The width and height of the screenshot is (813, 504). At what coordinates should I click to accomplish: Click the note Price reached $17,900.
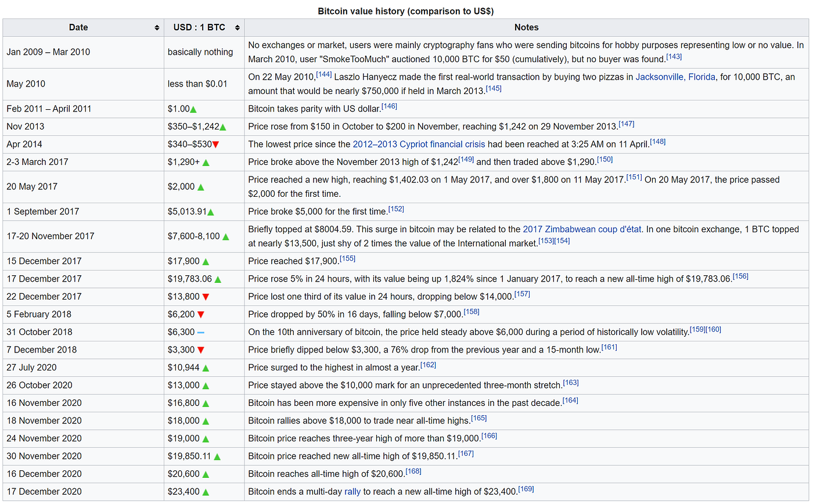point(294,261)
